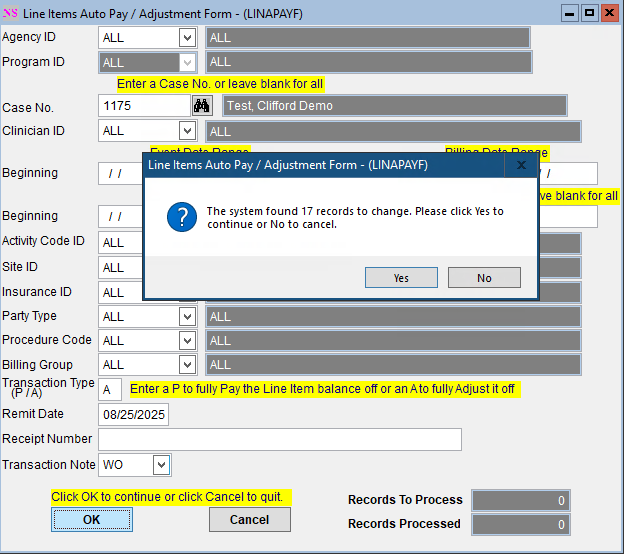
Task: Click the Receipt Number field
Action: (x=280, y=439)
